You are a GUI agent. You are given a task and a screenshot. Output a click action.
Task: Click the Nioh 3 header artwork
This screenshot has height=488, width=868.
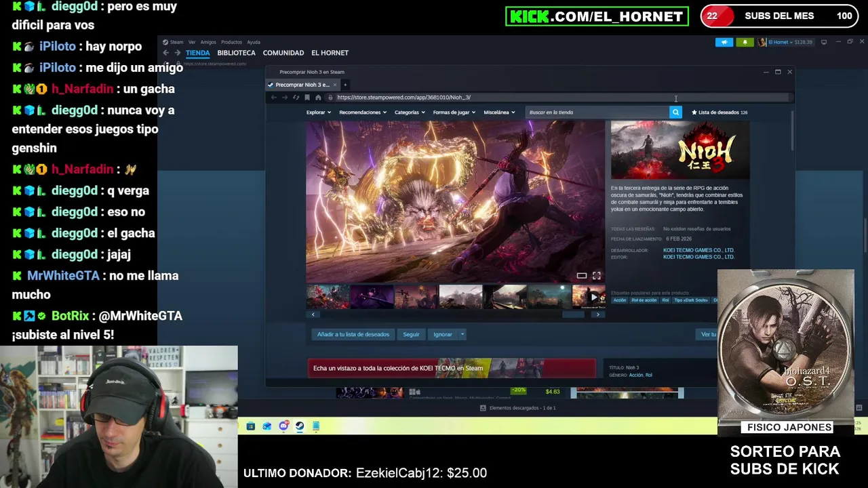pos(680,150)
